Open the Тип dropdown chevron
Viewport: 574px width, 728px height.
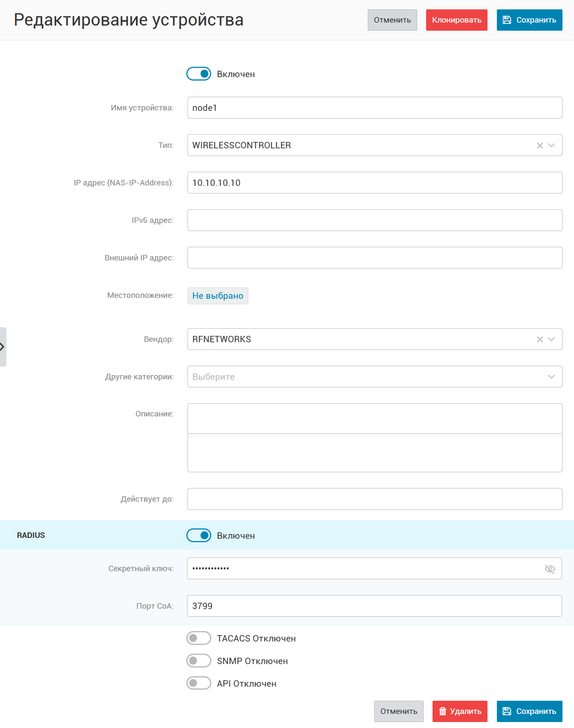point(551,145)
